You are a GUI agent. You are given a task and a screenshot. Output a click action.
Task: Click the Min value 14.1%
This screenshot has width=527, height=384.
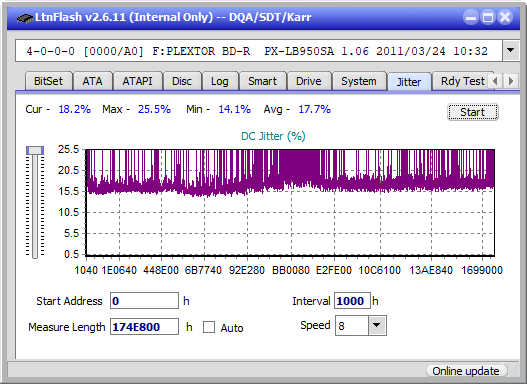coord(235,109)
